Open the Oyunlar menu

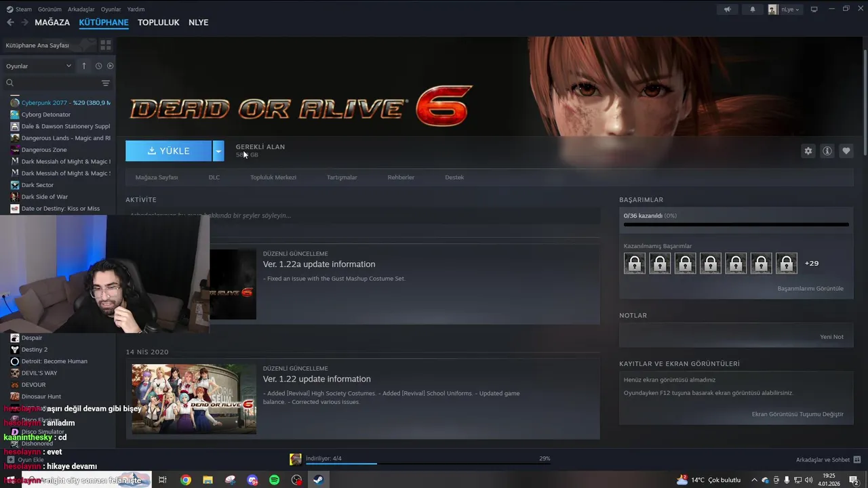coord(111,9)
